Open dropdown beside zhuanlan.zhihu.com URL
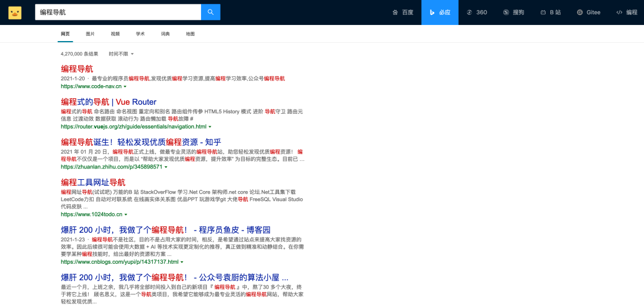 (x=166, y=167)
